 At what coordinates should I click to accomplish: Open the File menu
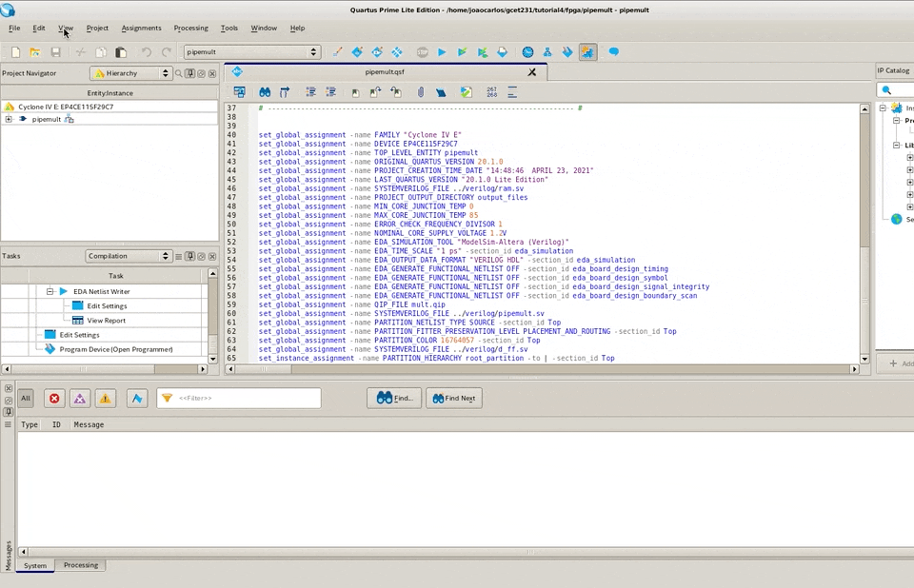coord(14,28)
